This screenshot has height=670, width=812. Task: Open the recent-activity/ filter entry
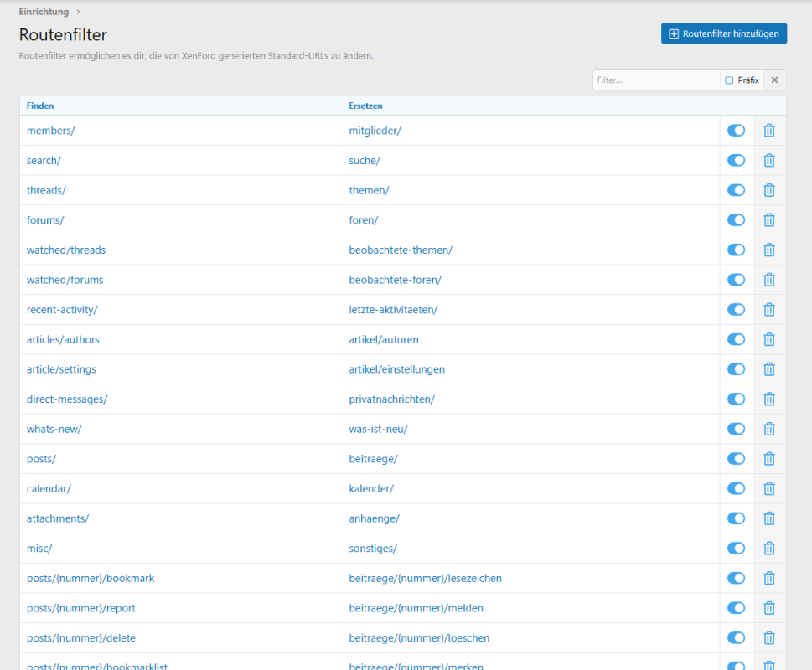[62, 309]
